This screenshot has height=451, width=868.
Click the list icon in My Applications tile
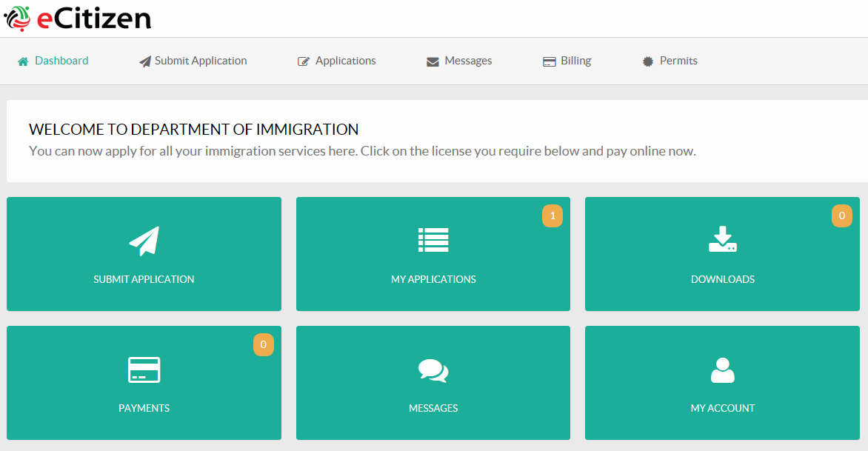pos(433,240)
